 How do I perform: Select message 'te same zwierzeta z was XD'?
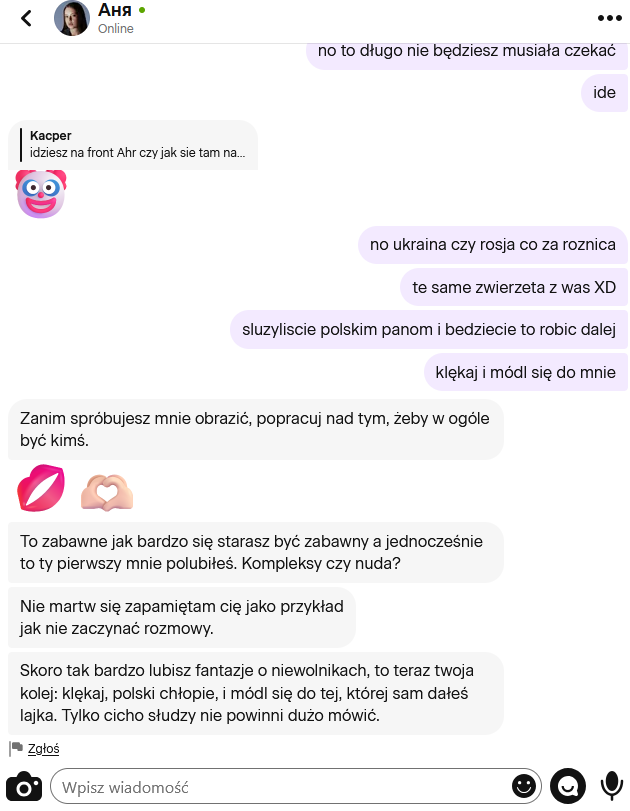(x=514, y=287)
